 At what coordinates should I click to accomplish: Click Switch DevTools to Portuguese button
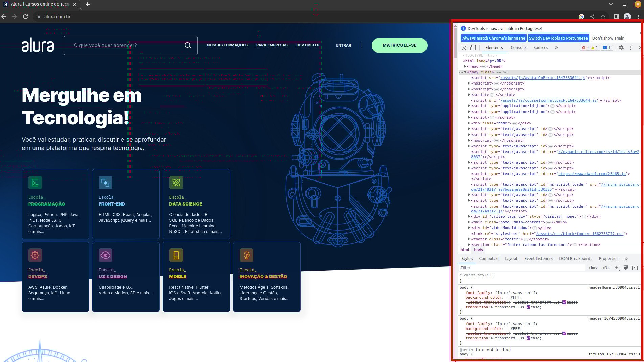(x=558, y=38)
